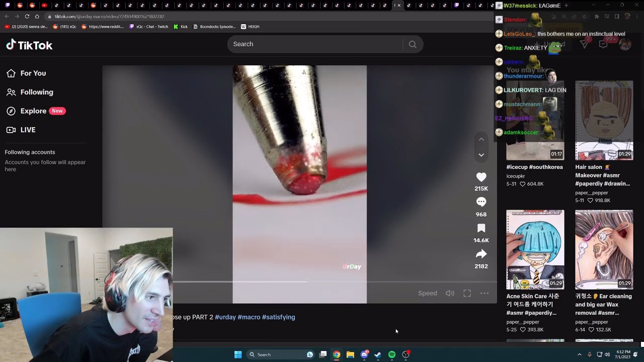Screen dimensions: 644x362
Task: Open playback Speed options
Action: point(428,293)
